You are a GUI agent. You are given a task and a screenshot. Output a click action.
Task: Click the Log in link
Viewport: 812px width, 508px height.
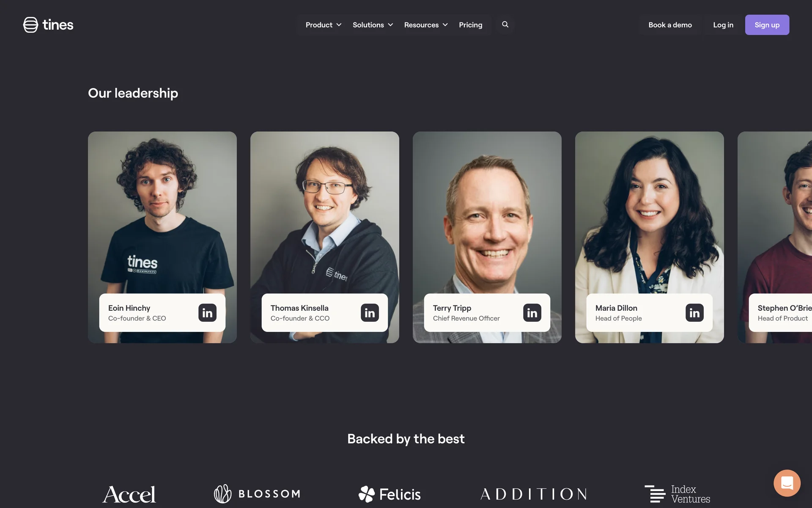point(723,25)
